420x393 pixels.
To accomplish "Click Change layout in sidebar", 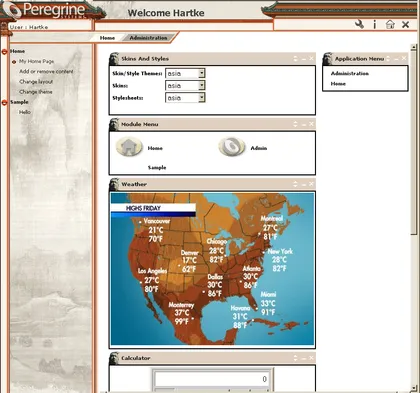I will tap(36, 82).
